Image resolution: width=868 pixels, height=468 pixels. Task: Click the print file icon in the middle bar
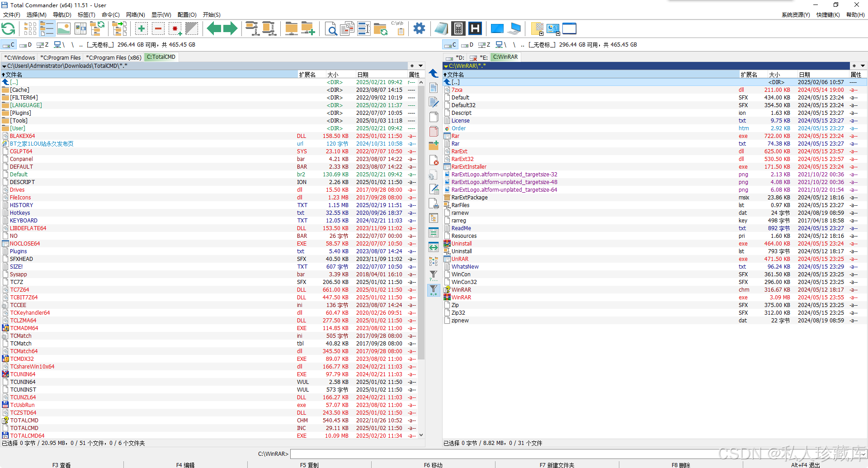(x=434, y=203)
